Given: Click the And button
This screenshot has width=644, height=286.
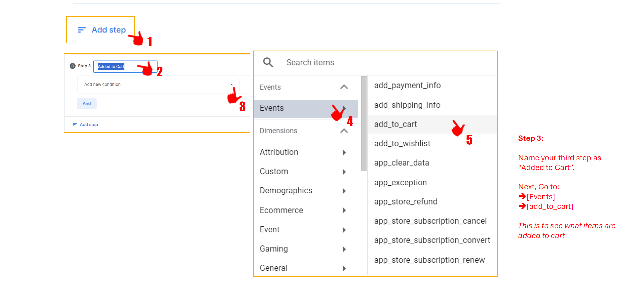Looking at the screenshot, I should (x=87, y=104).
